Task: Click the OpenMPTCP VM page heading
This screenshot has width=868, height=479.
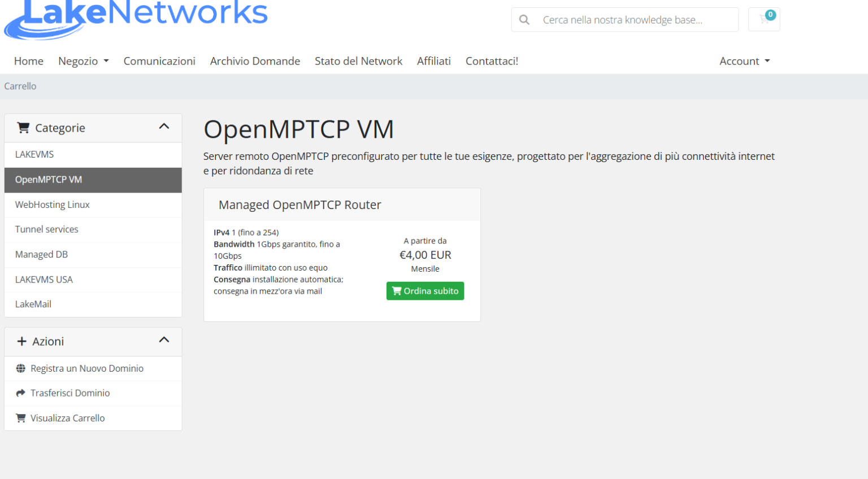Action: click(x=298, y=129)
